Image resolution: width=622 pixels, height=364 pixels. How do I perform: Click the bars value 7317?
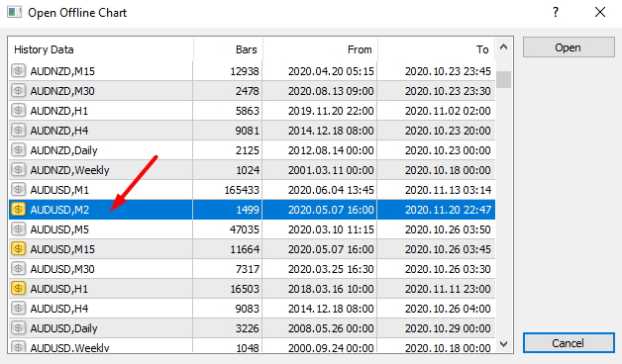click(x=248, y=269)
